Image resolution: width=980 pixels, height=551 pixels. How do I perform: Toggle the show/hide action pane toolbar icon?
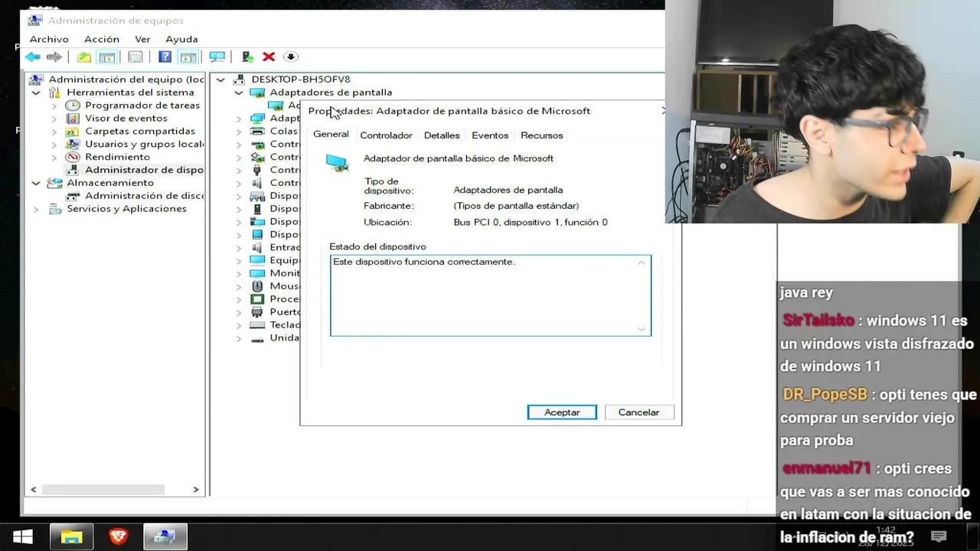188,57
